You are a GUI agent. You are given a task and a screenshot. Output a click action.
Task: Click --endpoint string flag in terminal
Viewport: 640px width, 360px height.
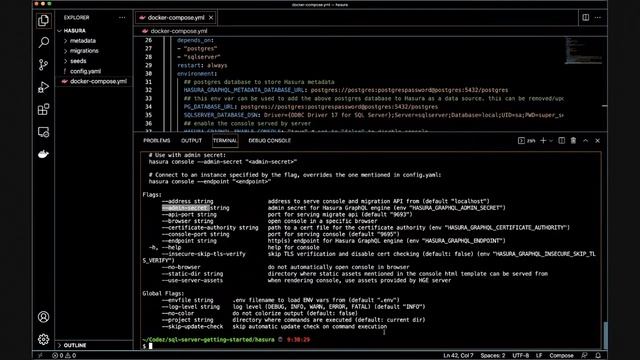pos(189,241)
